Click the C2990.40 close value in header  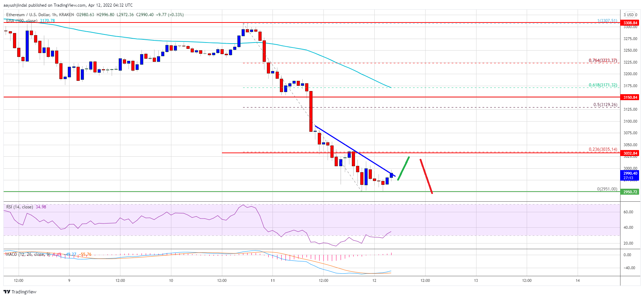pos(145,15)
